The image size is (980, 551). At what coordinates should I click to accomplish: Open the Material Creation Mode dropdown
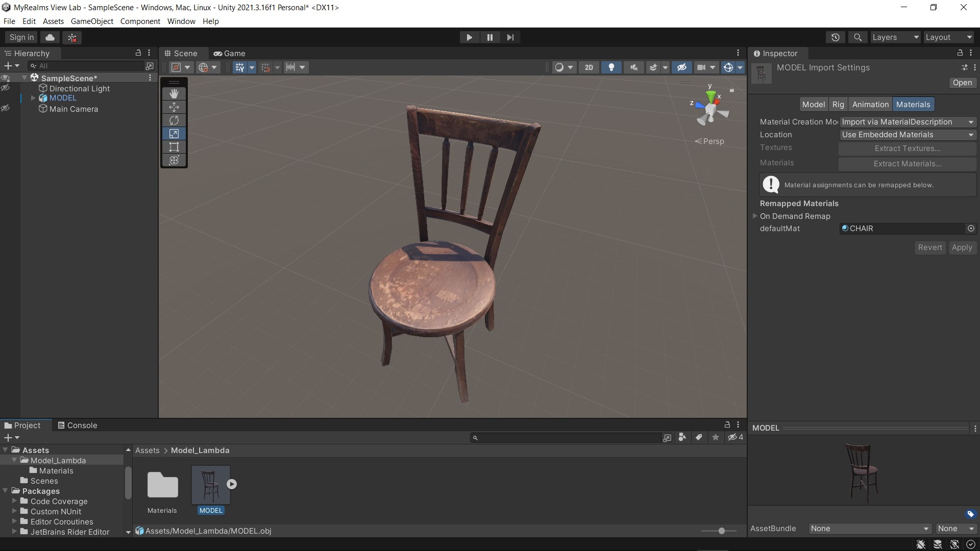tap(908, 122)
